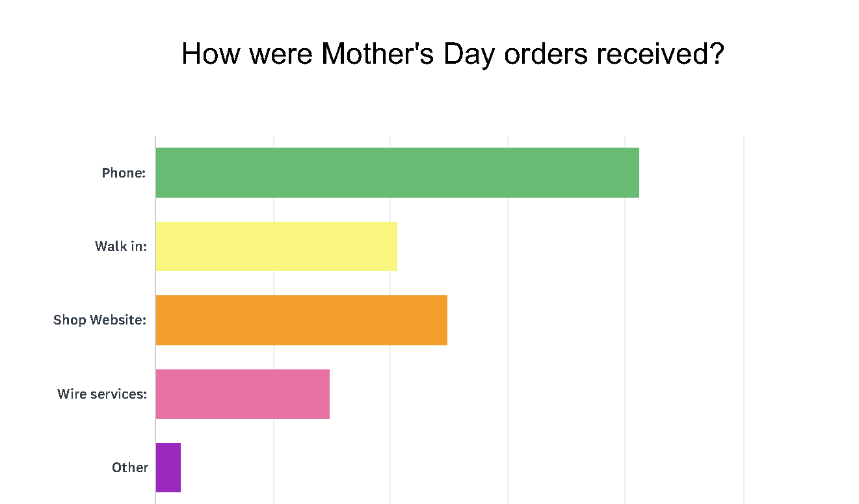
Task: Click the small purple Other bar
Action: [168, 468]
